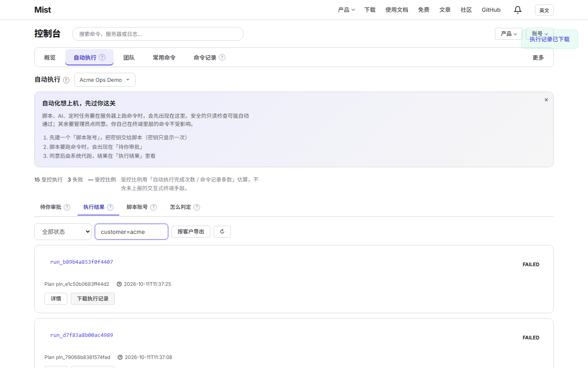Select the 怎么判定 sub-tab
The width and height of the screenshot is (588, 368).
(x=185, y=207)
